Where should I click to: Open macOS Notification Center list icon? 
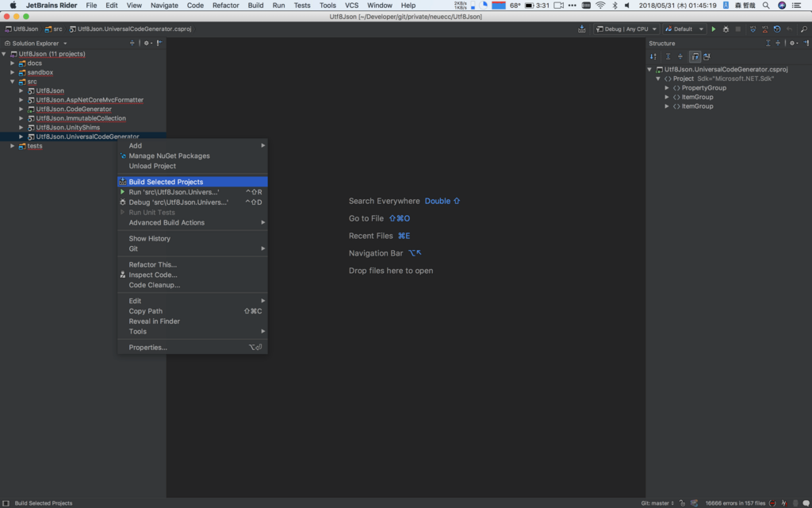(797, 6)
